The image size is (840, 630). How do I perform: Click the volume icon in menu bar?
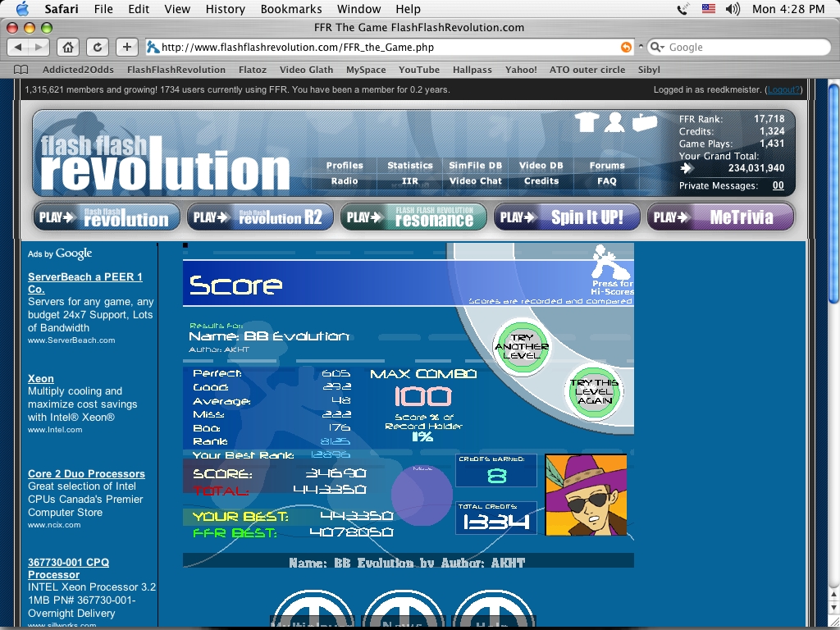(x=733, y=8)
